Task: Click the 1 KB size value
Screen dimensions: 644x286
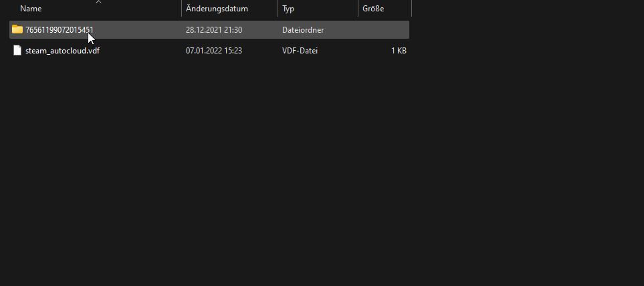Action: click(x=399, y=51)
